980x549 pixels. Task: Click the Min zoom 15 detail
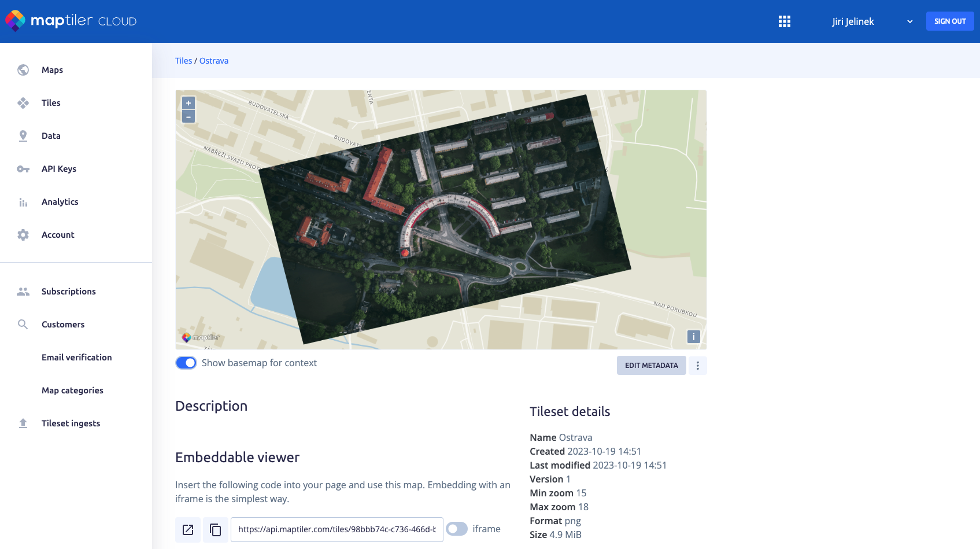click(x=558, y=493)
